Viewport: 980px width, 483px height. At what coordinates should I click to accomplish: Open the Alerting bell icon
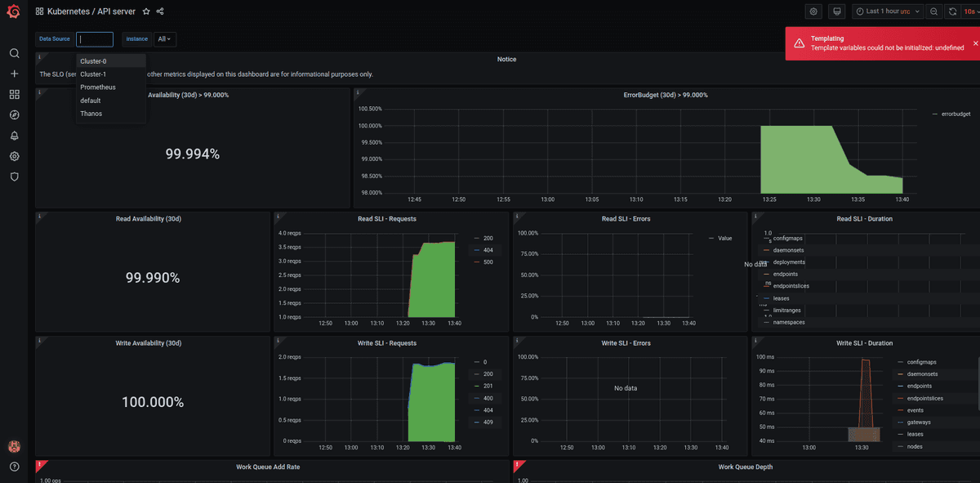pyautogui.click(x=14, y=136)
